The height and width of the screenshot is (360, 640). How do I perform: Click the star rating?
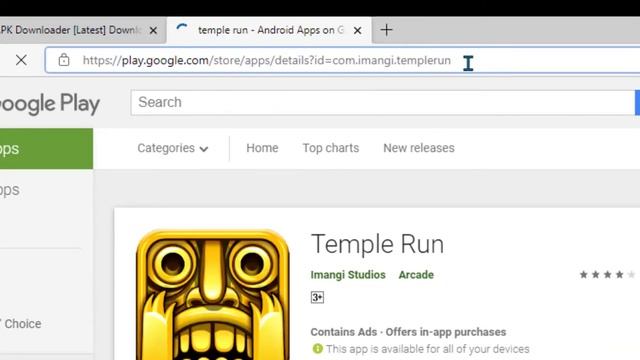coord(607,275)
